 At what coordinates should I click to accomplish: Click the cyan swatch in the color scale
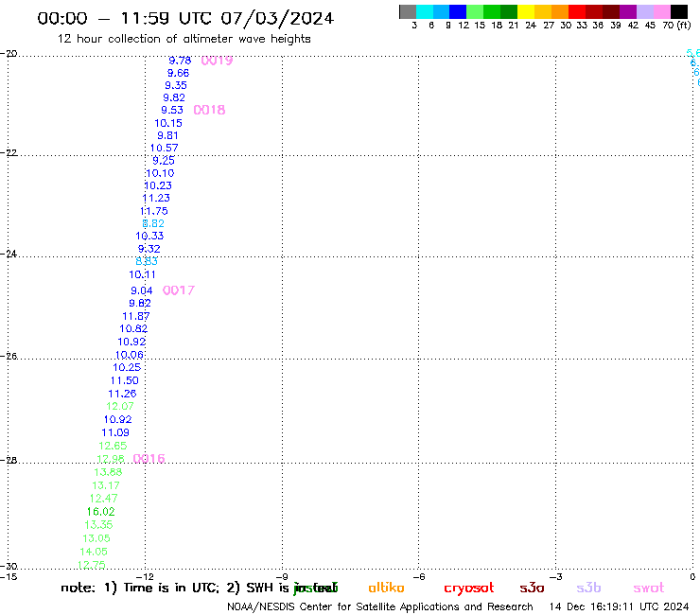(x=425, y=11)
